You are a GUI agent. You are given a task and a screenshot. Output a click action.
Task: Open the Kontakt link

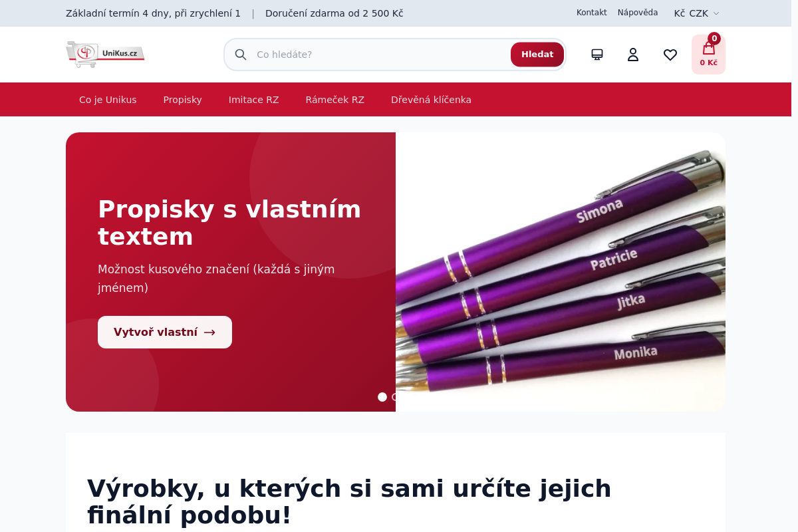[592, 13]
